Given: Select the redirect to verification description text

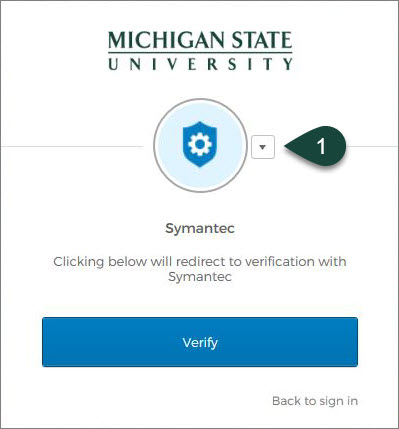Looking at the screenshot, I should pyautogui.click(x=200, y=269).
